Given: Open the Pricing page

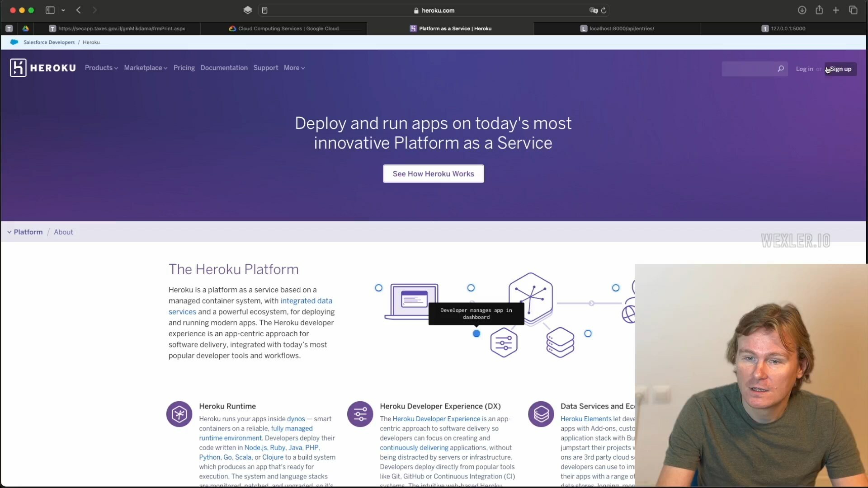Looking at the screenshot, I should [184, 68].
